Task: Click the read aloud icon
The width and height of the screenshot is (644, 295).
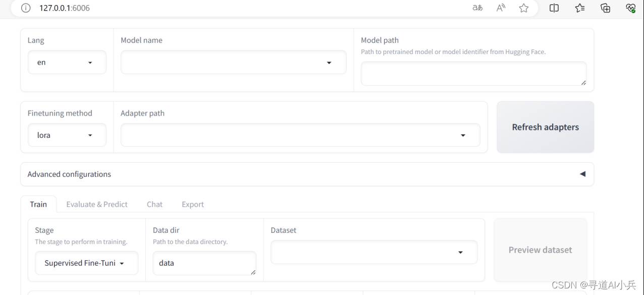Action: click(x=501, y=8)
